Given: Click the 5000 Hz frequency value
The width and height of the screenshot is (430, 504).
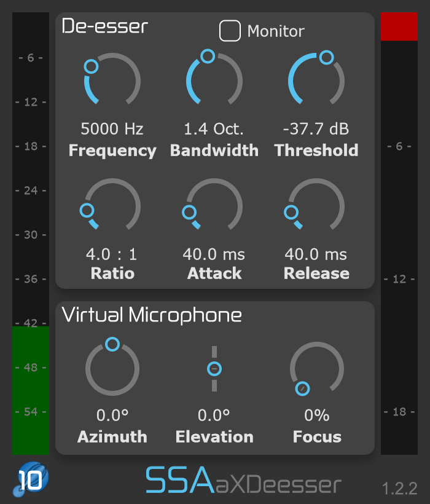Looking at the screenshot, I should coord(112,129).
